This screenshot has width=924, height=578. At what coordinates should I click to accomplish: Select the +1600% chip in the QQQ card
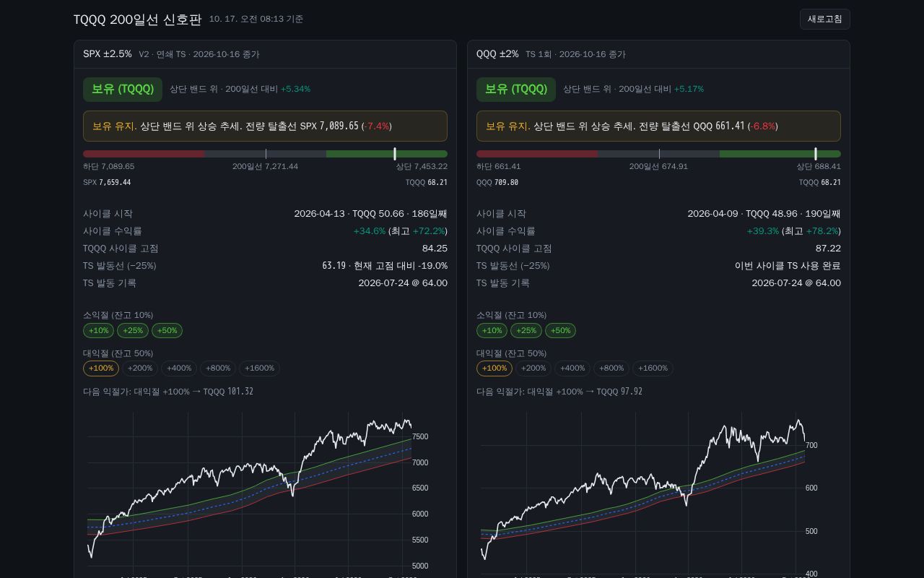pos(653,368)
